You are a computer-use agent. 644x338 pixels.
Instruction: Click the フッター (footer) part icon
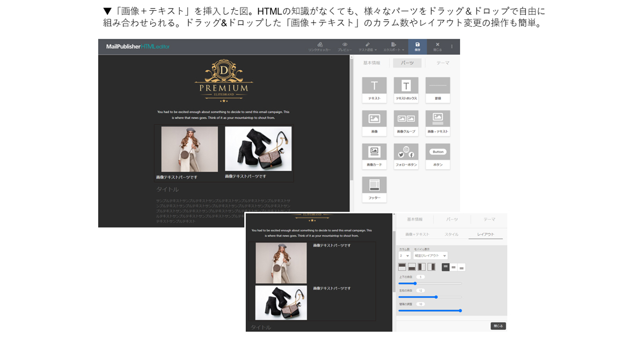click(374, 188)
